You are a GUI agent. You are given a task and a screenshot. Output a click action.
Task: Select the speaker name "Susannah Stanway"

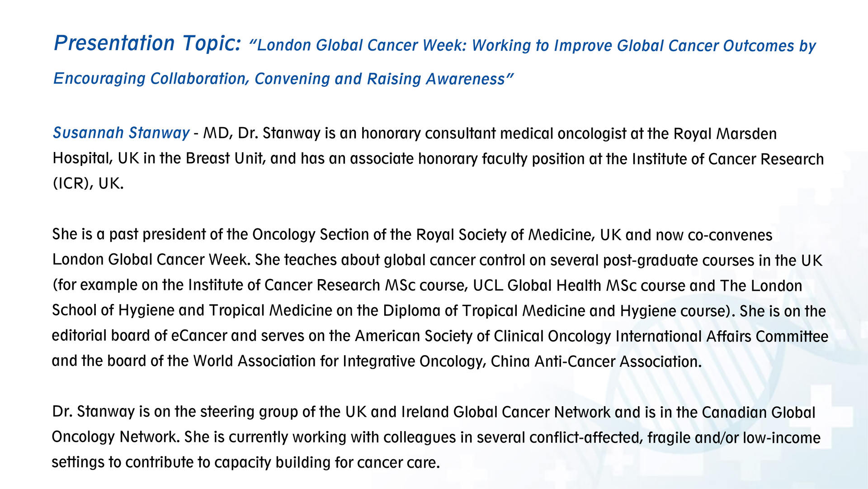(x=121, y=133)
